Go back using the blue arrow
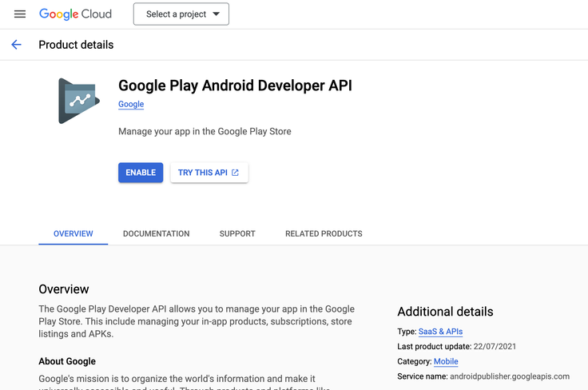This screenshot has height=390, width=588. pos(16,45)
